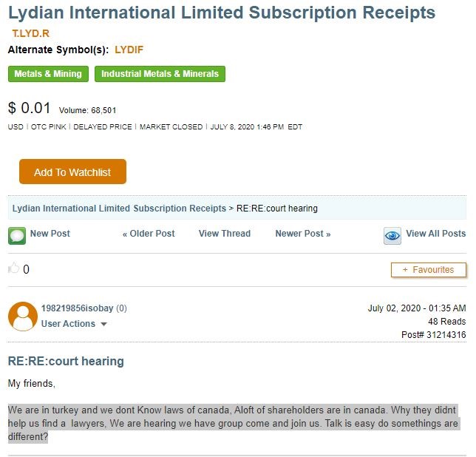The width and height of the screenshot is (476, 457).
Task: Open the LYDIF alternate symbol link
Action: 129,50
